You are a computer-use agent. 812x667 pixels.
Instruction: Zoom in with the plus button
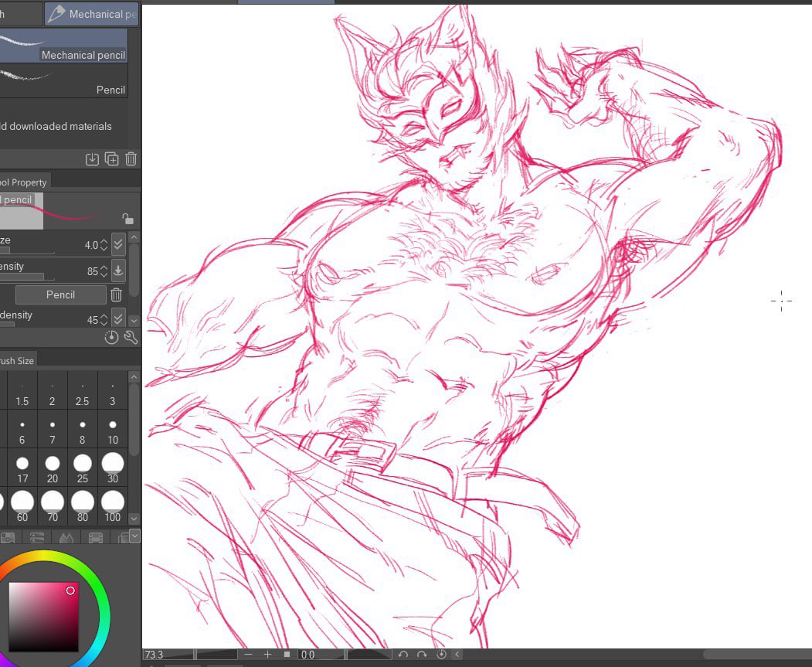(x=267, y=655)
